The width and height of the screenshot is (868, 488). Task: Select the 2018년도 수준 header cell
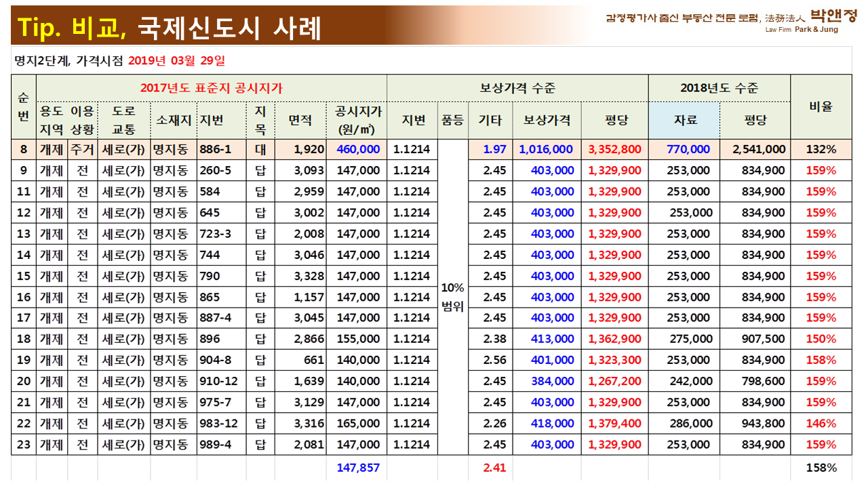click(719, 87)
